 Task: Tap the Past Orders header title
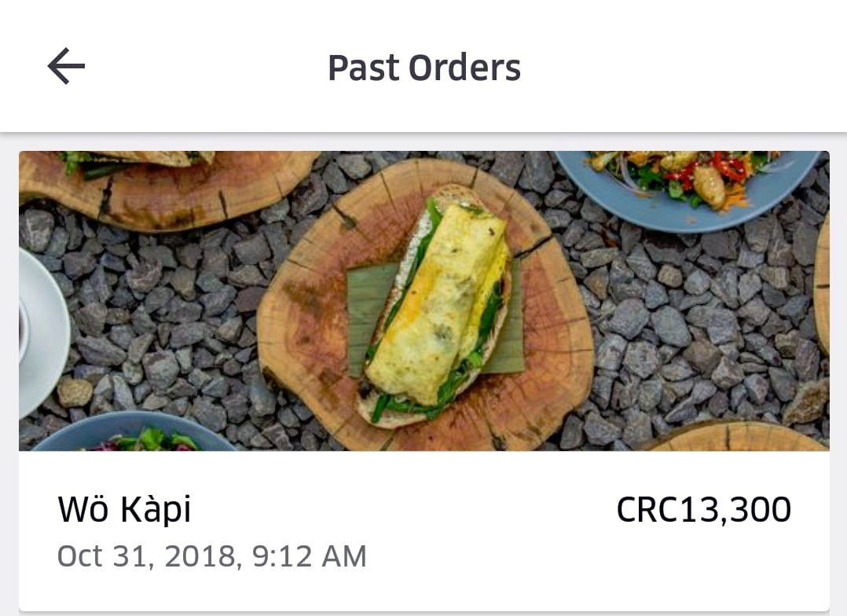tap(424, 68)
